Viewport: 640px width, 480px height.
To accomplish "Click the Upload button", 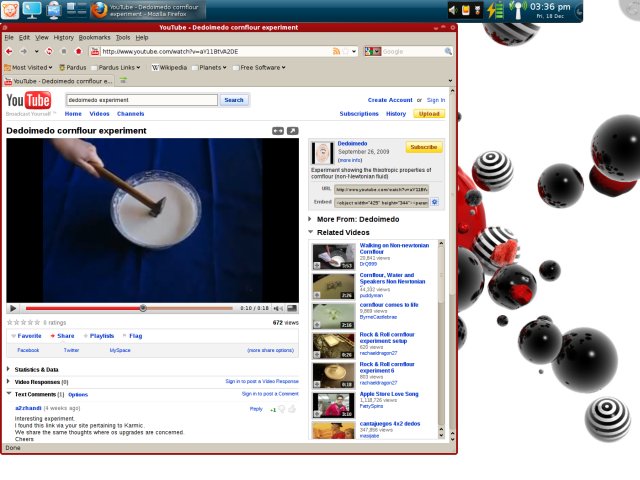I will 429,114.
